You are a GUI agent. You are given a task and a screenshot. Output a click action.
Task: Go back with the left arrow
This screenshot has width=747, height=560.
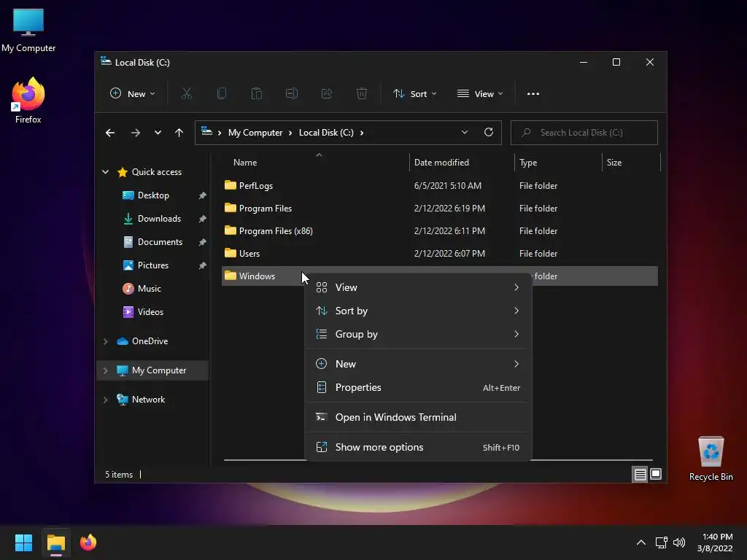110,133
